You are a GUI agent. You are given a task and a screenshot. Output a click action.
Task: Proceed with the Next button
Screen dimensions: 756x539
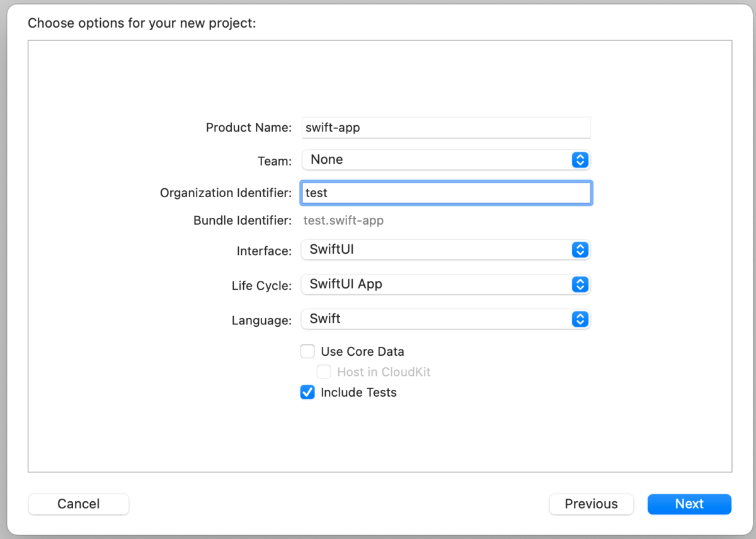[x=689, y=504]
